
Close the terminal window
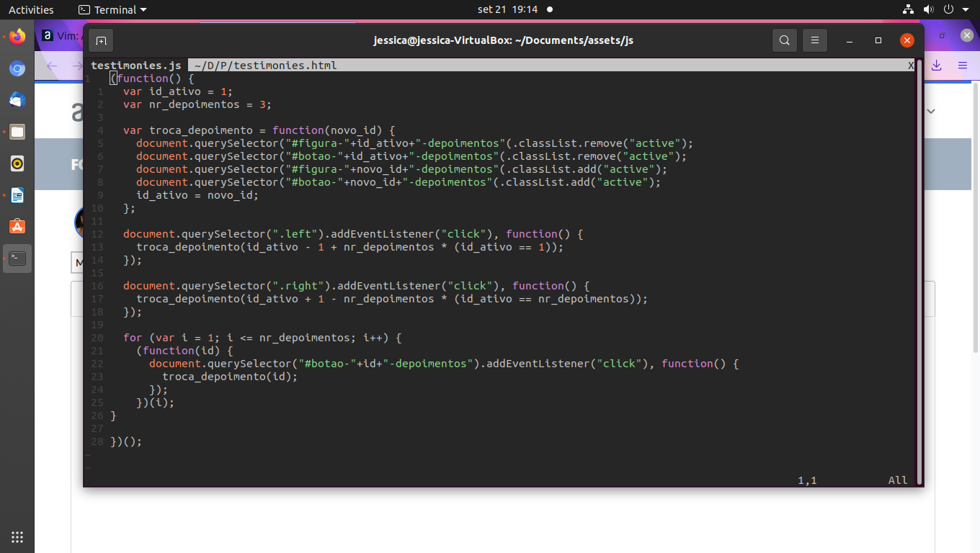click(907, 40)
